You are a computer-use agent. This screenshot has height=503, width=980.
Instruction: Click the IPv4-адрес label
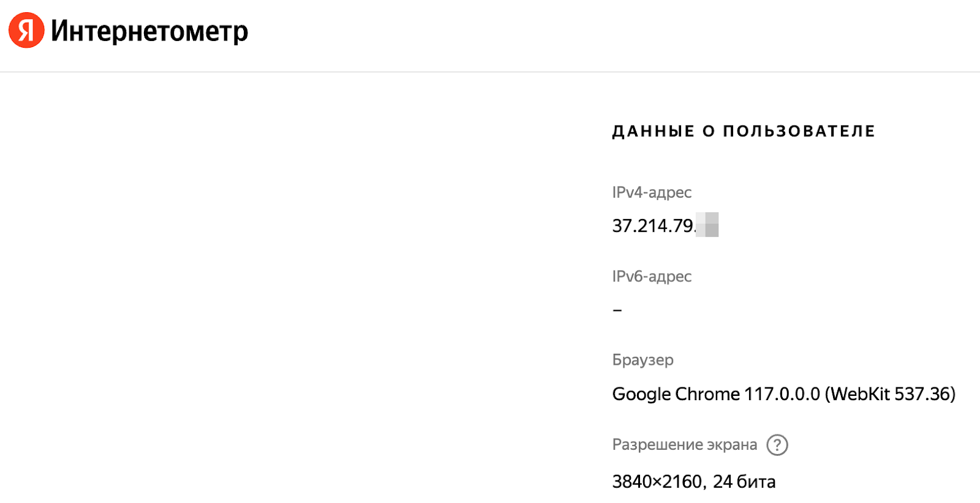(x=652, y=192)
